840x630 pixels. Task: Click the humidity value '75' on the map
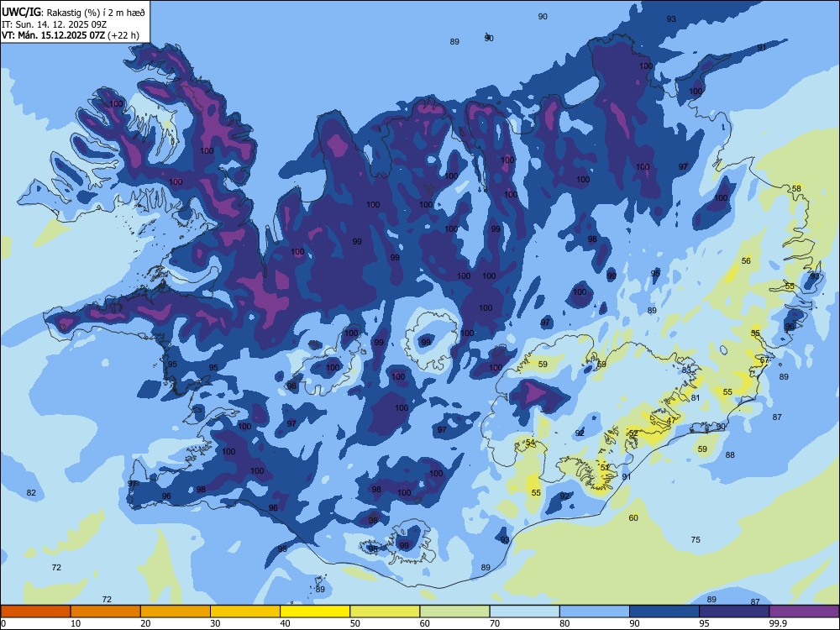(x=696, y=539)
